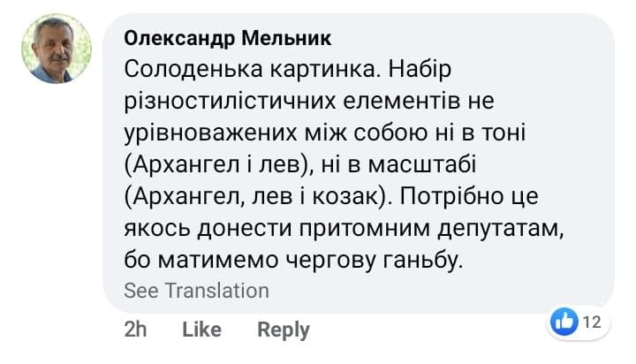Click the See Translation link

coord(196,291)
